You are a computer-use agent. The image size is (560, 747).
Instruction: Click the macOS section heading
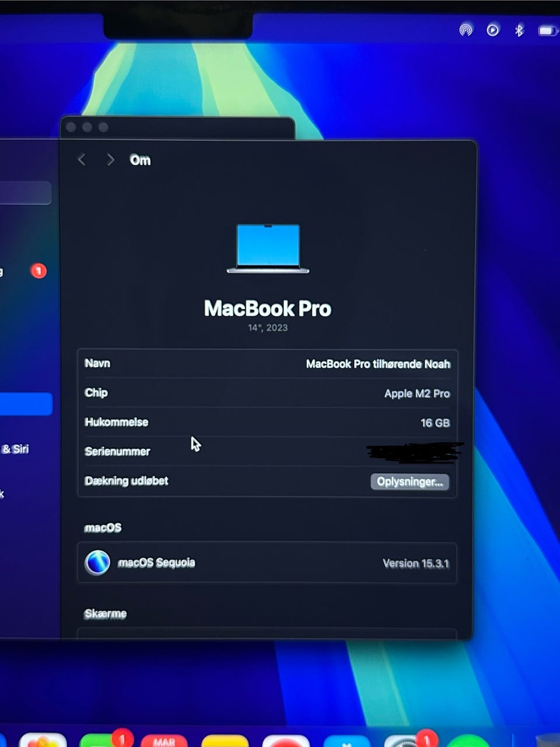[x=103, y=528]
